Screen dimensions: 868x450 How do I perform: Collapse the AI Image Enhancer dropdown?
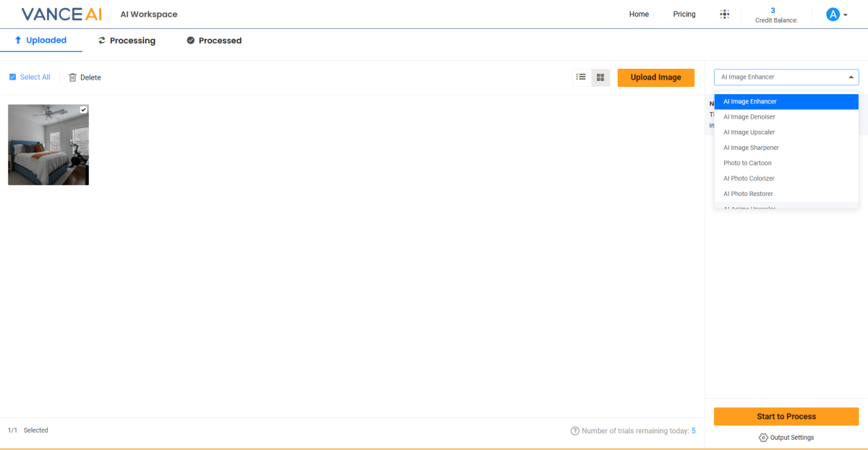(x=850, y=77)
